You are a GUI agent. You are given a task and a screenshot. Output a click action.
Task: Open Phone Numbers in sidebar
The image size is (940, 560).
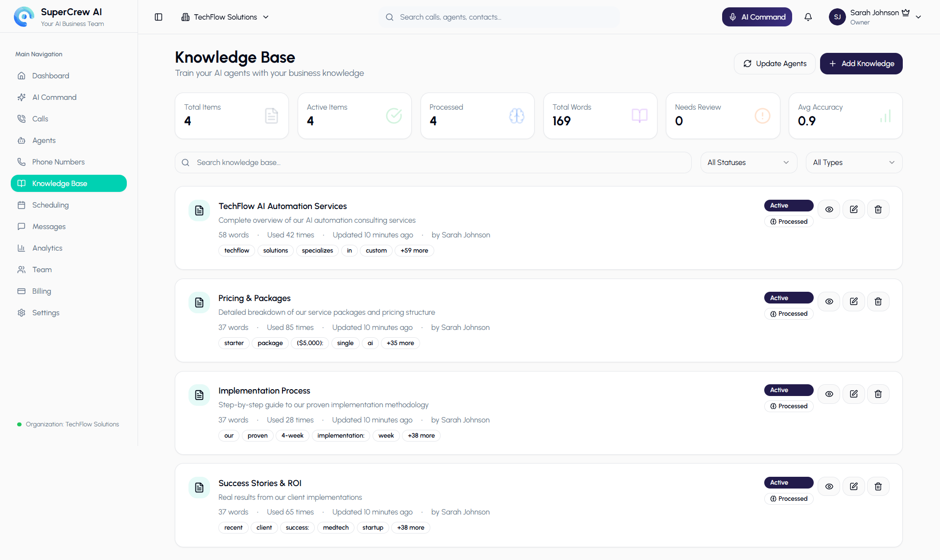pyautogui.click(x=69, y=162)
